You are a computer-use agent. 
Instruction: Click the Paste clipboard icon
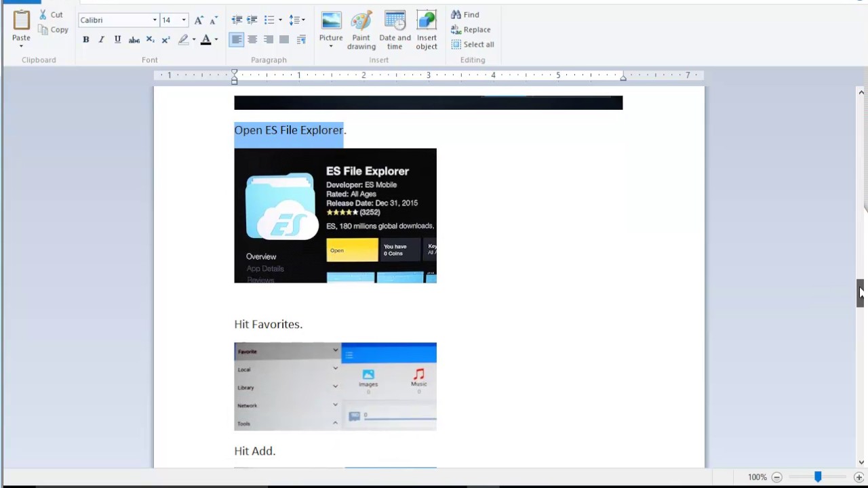(21, 20)
